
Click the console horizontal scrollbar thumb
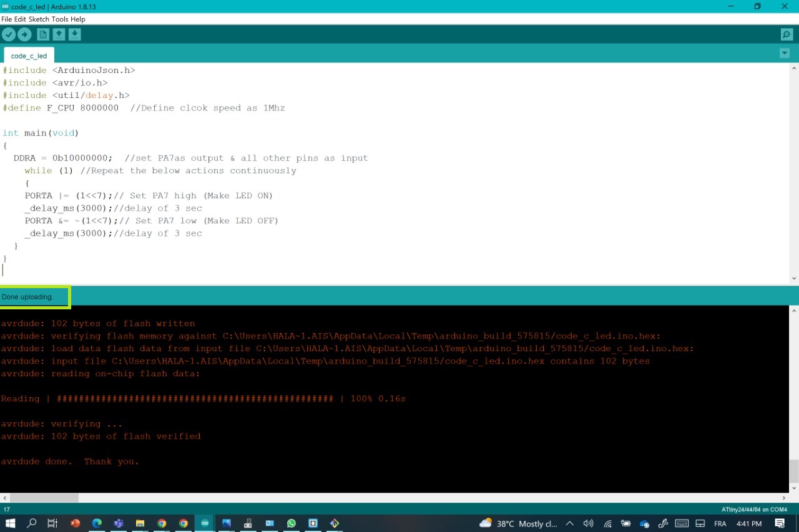(x=44, y=498)
